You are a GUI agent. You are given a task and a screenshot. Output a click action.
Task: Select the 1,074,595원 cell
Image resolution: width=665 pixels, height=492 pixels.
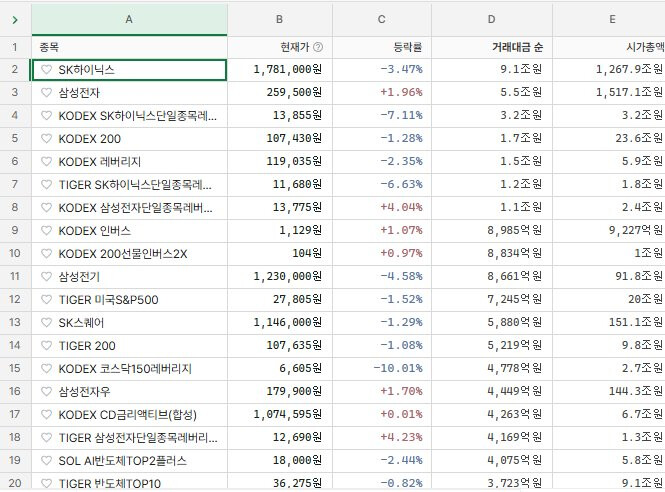[x=280, y=414]
